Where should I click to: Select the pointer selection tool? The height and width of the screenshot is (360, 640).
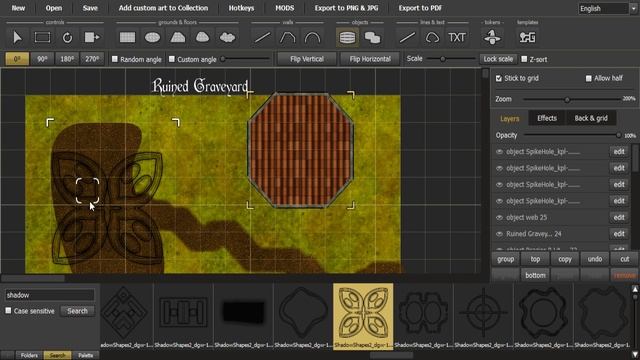[18, 38]
